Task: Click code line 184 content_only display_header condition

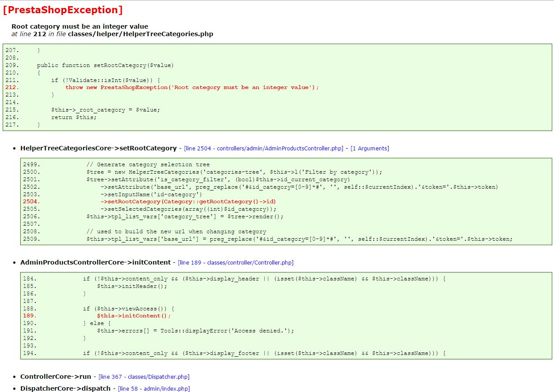Action: click(x=264, y=279)
